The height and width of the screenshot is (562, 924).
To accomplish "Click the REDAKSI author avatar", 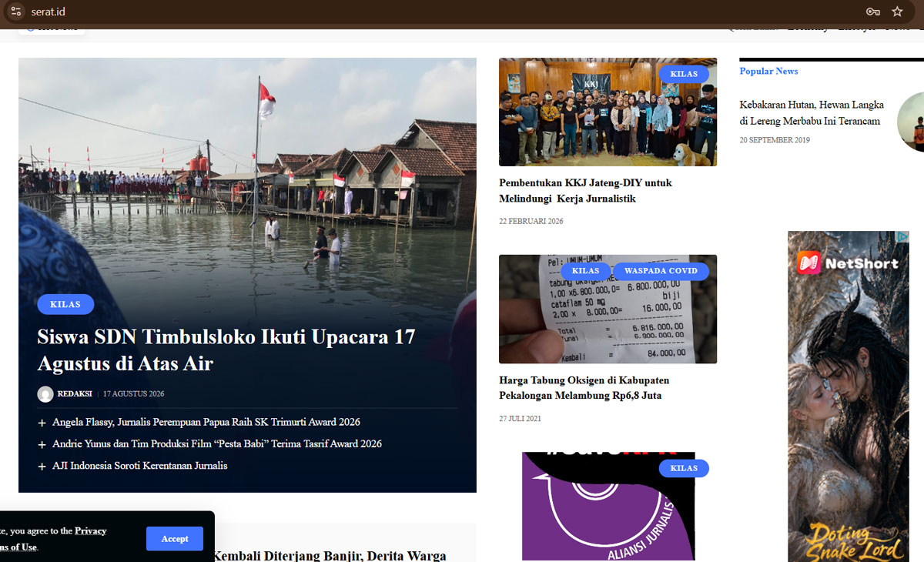I will (x=45, y=394).
